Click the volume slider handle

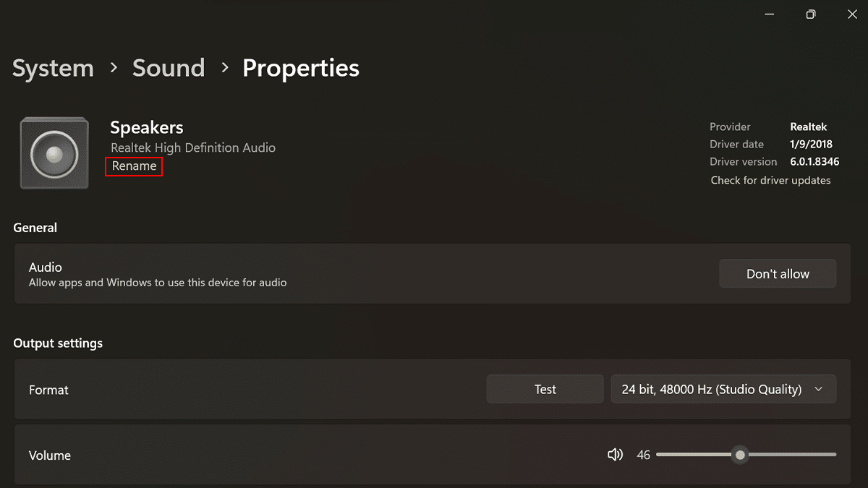click(x=739, y=455)
